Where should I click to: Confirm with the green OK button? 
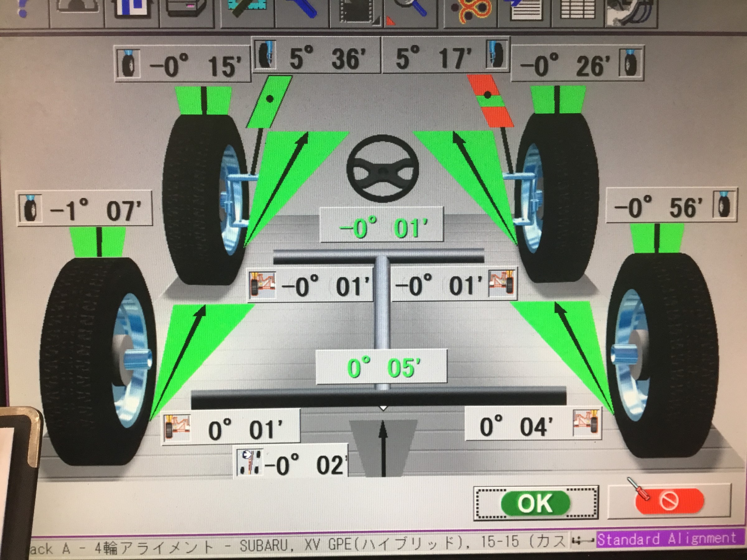click(x=536, y=503)
